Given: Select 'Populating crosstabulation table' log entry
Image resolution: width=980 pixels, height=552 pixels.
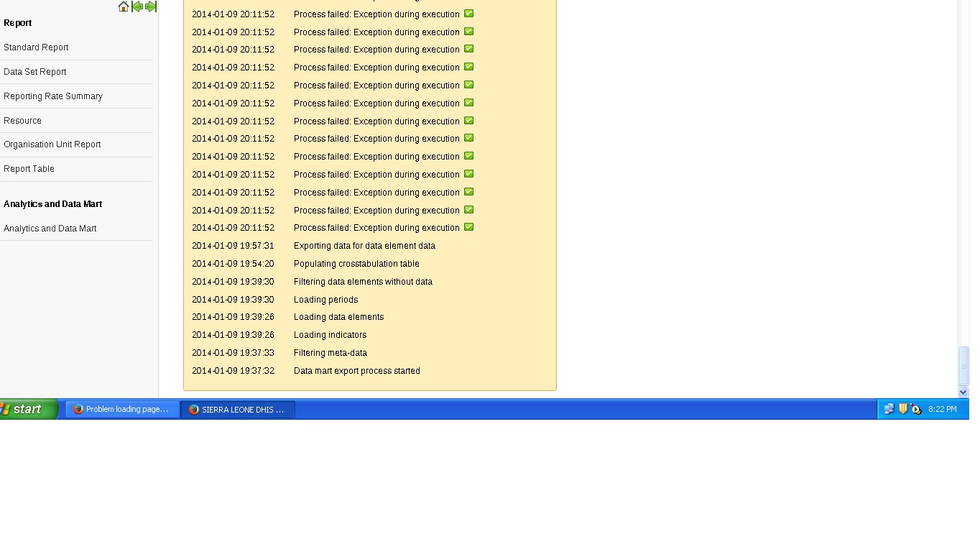Looking at the screenshot, I should [x=356, y=264].
